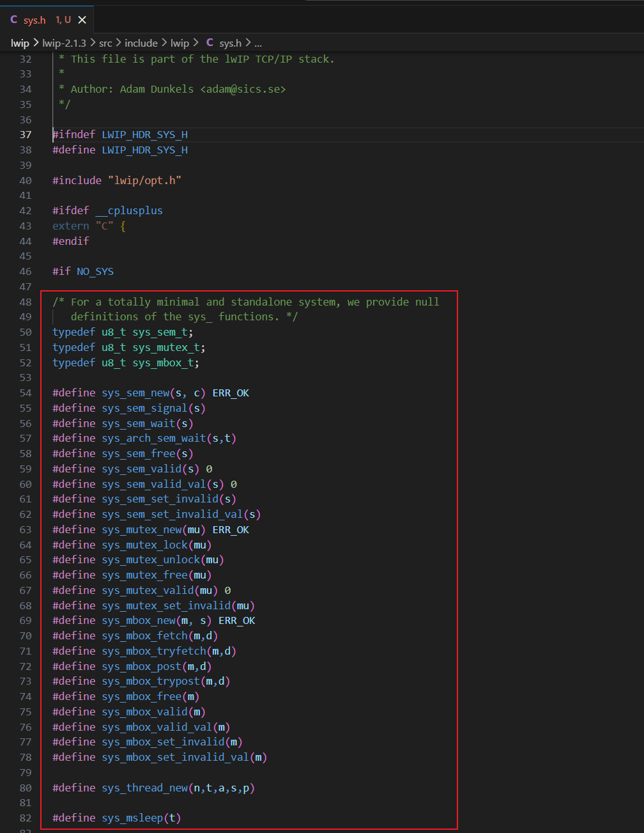Click the C language icon in the breadcrumb
Image resolution: width=644 pixels, height=833 pixels.
(210, 43)
